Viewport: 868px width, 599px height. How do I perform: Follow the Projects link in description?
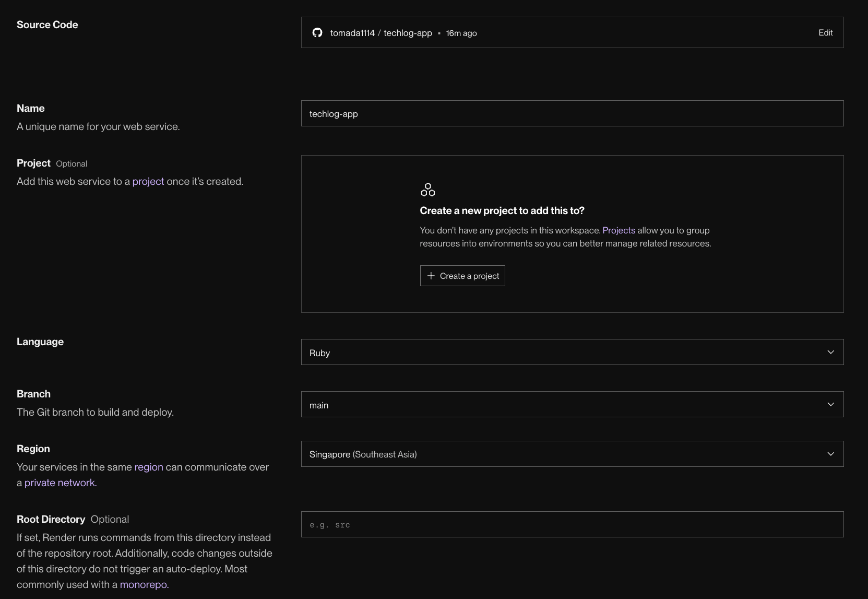point(619,230)
